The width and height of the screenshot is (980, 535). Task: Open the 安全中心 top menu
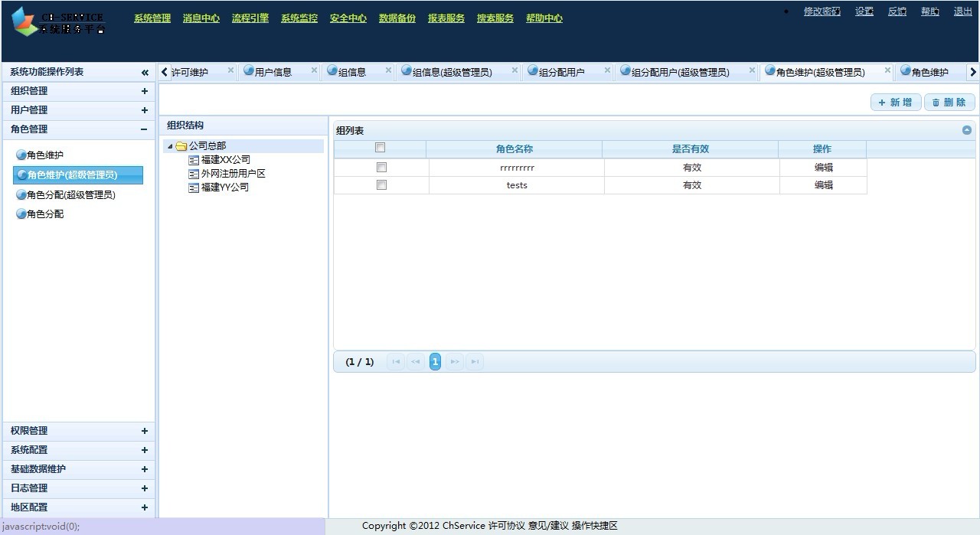point(348,18)
